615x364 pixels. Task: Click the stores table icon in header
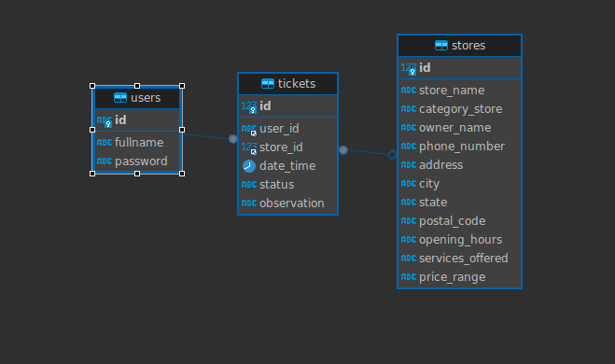441,46
